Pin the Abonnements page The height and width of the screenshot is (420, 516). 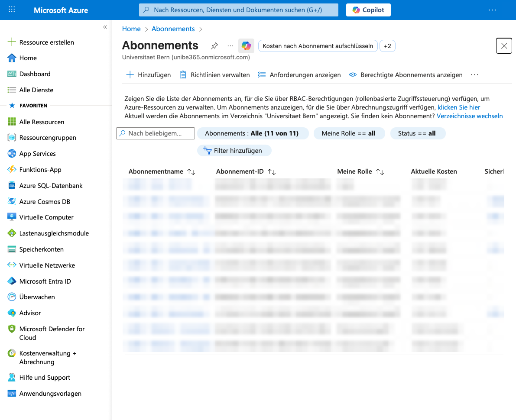(x=214, y=46)
